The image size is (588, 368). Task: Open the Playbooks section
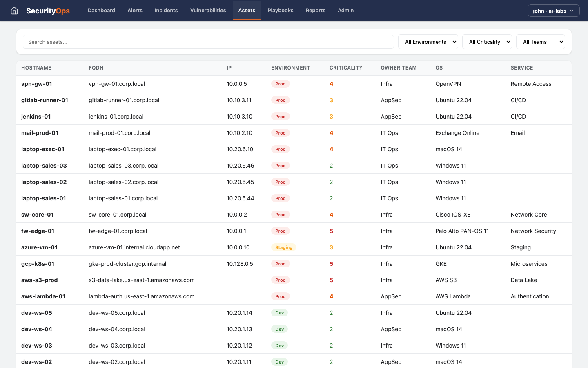click(280, 10)
